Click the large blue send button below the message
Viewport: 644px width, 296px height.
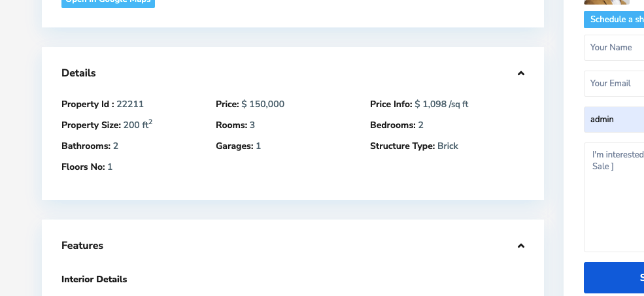[x=614, y=278]
